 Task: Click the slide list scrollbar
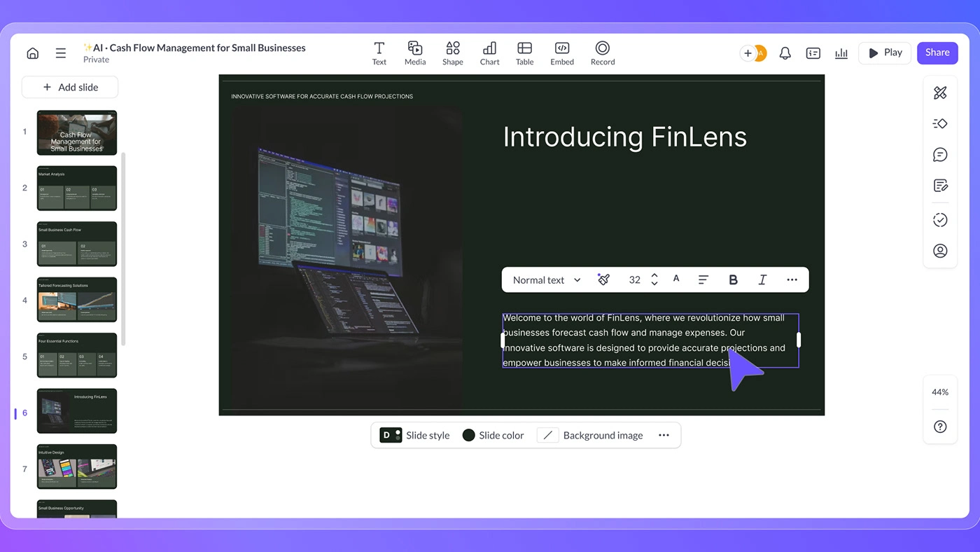(124, 249)
